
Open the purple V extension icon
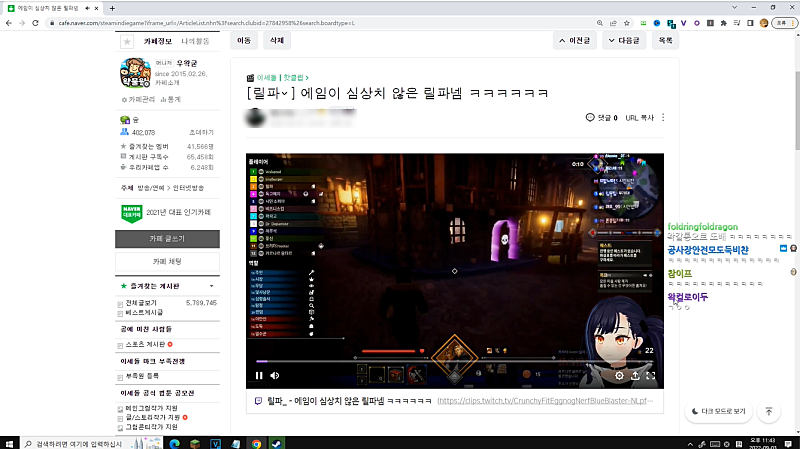tap(684, 23)
